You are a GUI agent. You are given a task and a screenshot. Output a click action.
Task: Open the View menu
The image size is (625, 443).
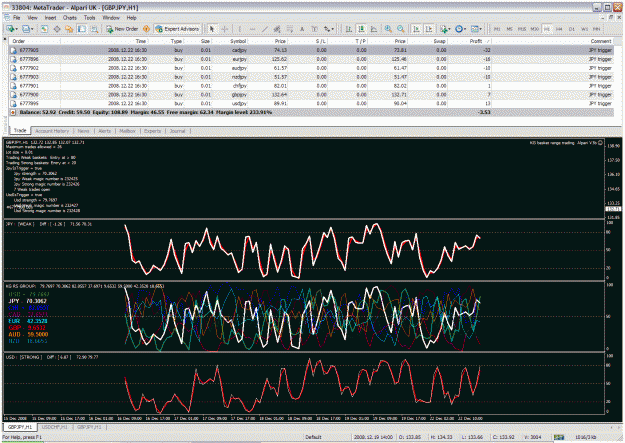[32, 18]
